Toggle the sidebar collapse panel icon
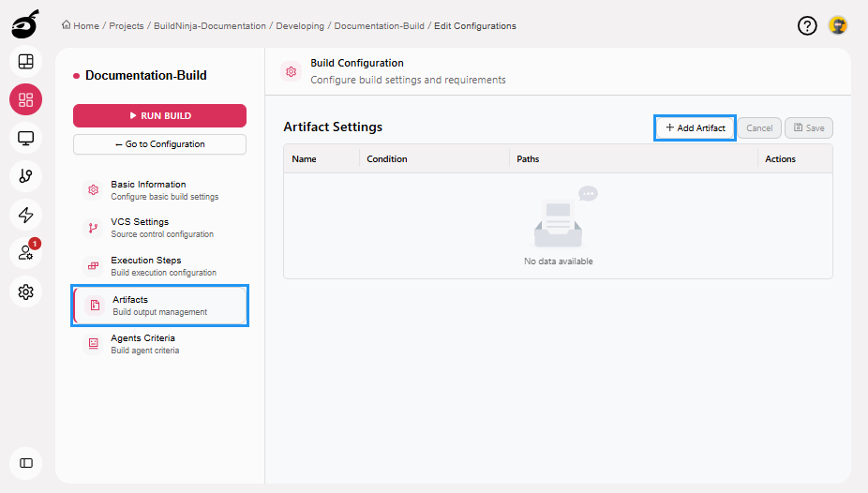The image size is (868, 493). tap(25, 463)
